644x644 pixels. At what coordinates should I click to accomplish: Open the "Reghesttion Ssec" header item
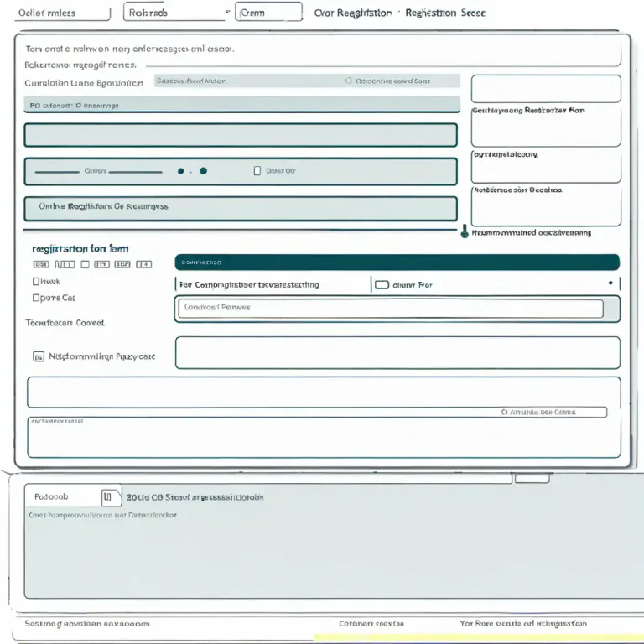tap(445, 13)
